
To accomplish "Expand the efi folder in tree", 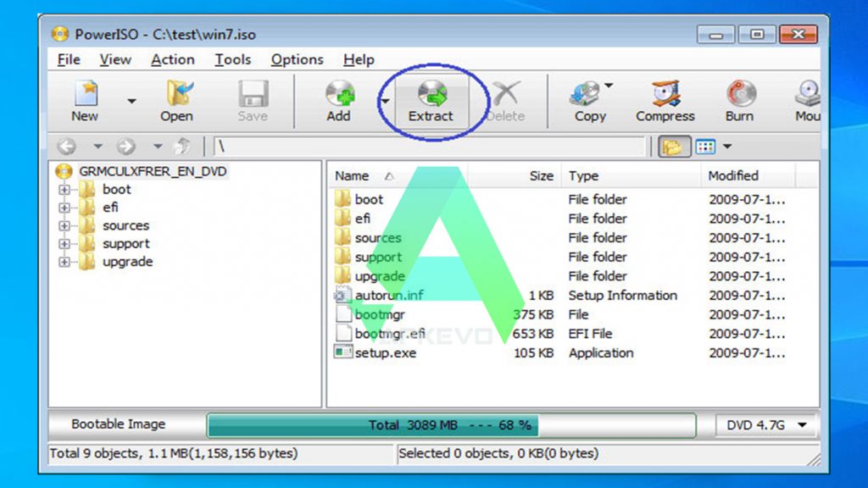I will (64, 208).
